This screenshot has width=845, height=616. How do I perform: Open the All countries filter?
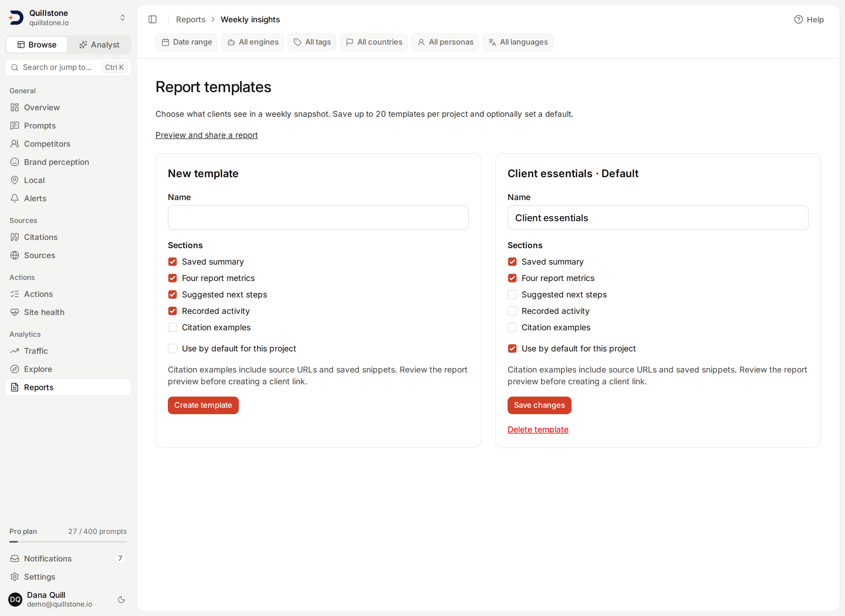click(374, 42)
